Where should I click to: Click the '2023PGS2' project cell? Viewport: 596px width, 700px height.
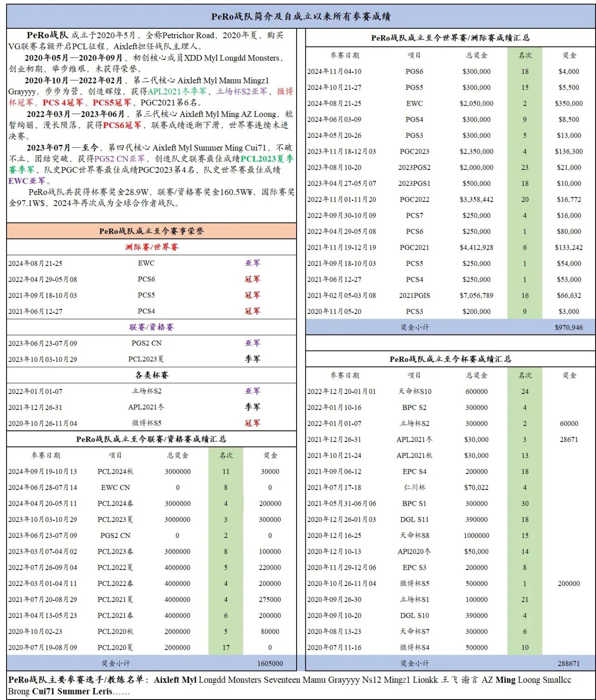pyautogui.click(x=414, y=167)
